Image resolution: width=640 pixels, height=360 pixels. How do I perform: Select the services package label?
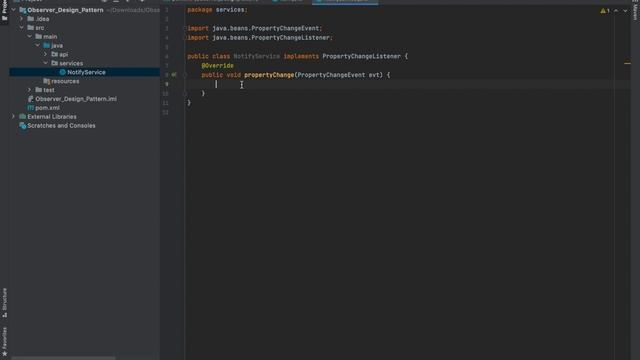tap(71, 63)
